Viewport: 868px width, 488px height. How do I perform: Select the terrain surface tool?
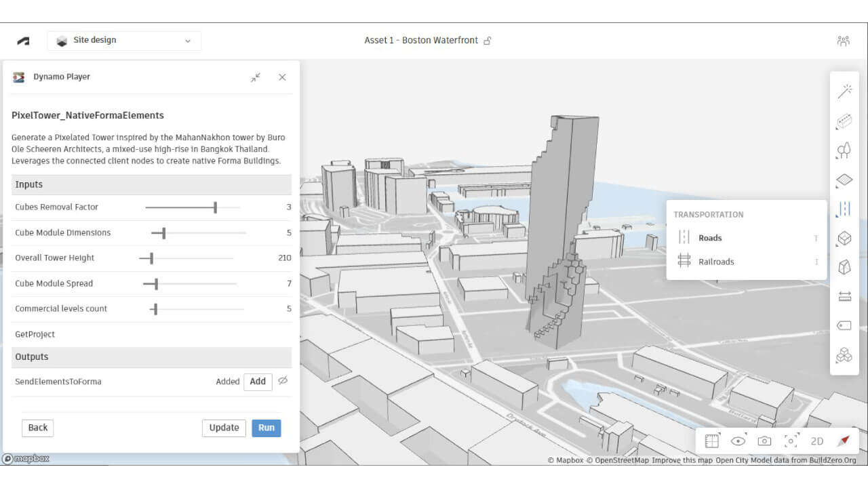tap(844, 180)
